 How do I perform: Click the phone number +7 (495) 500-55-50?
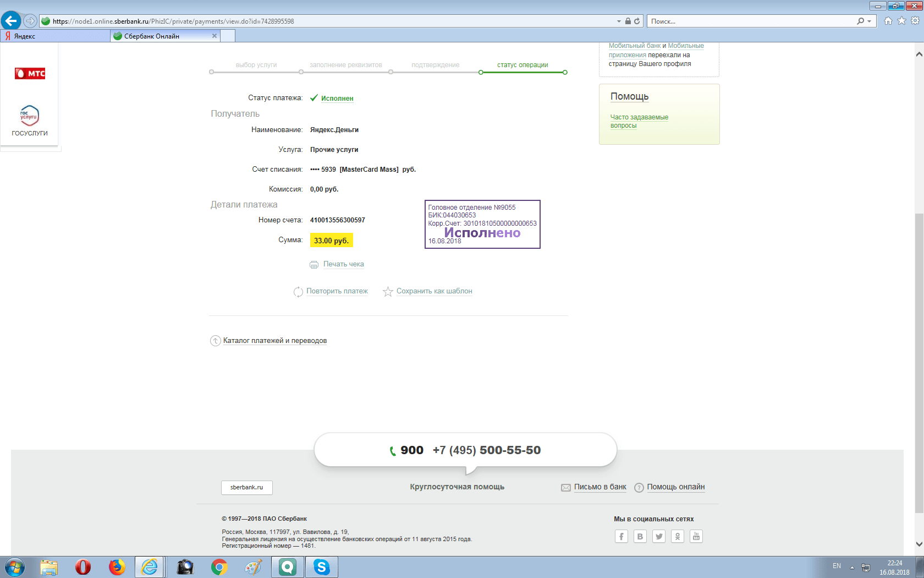click(487, 450)
